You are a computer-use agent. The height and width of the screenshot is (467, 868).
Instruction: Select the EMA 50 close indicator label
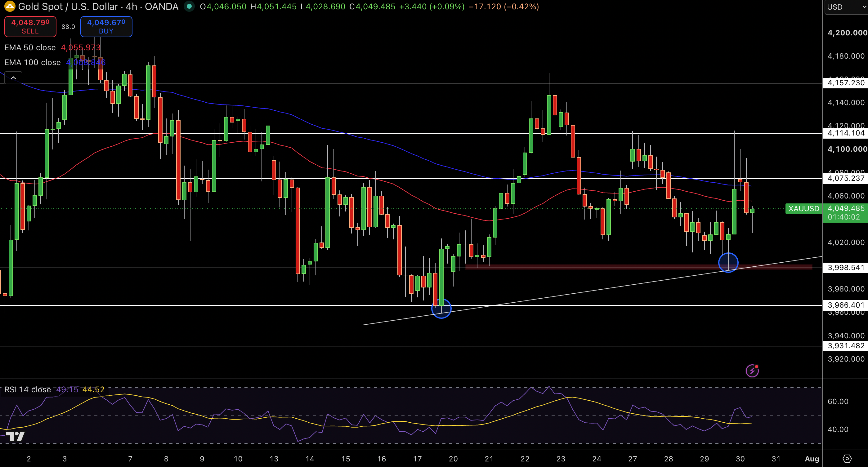point(30,47)
